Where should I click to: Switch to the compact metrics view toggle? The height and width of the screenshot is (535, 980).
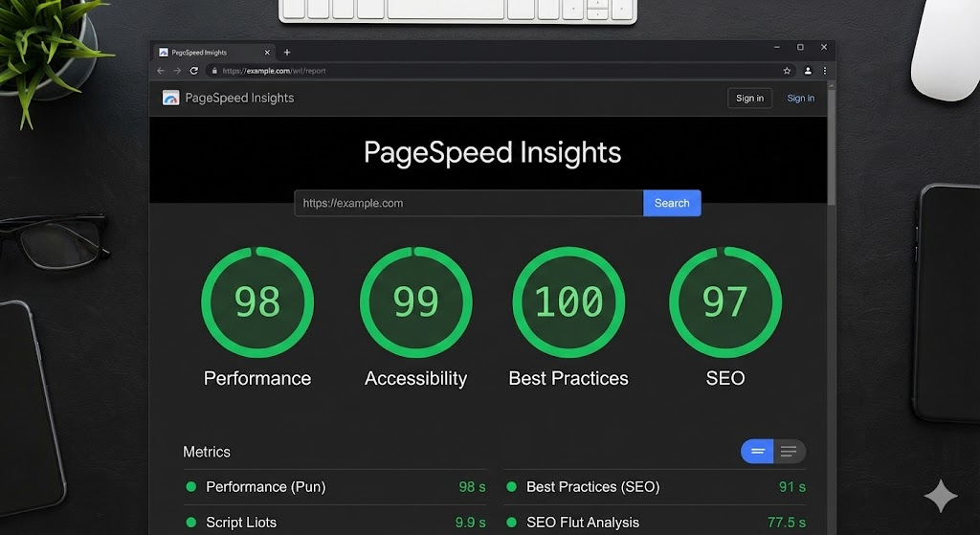coord(757,451)
